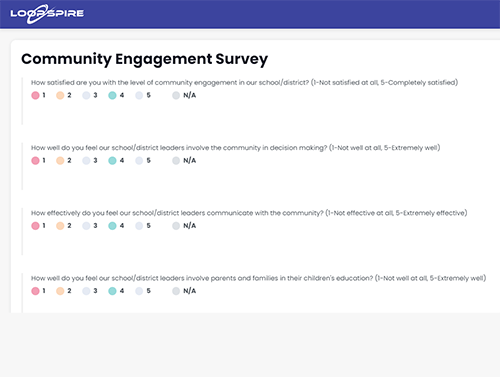
Task: Choose N/A for decision making involvement question
Action: [176, 161]
